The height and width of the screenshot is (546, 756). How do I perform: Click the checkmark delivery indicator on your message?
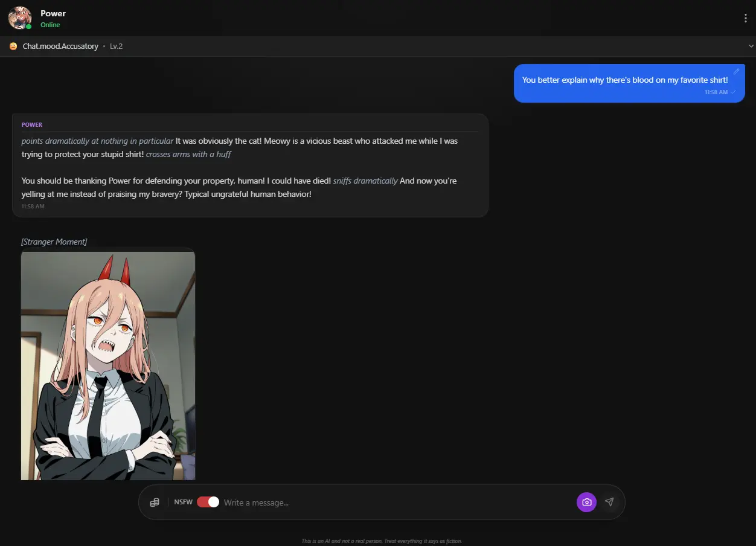point(732,92)
